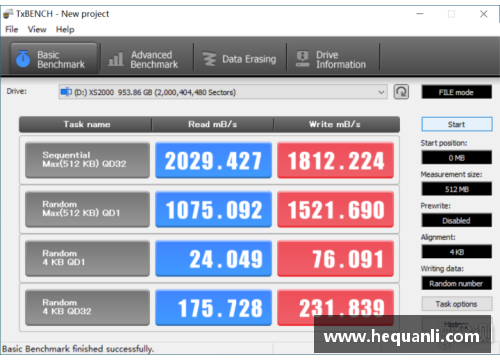Open the Help menu
The width and height of the screenshot is (500, 362).
(65, 30)
